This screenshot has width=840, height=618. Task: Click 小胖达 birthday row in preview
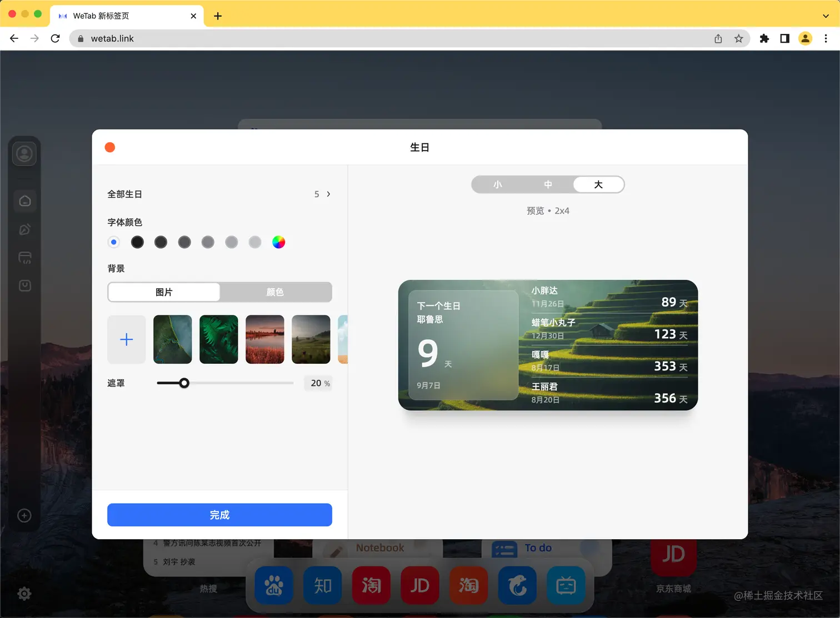pyautogui.click(x=609, y=297)
